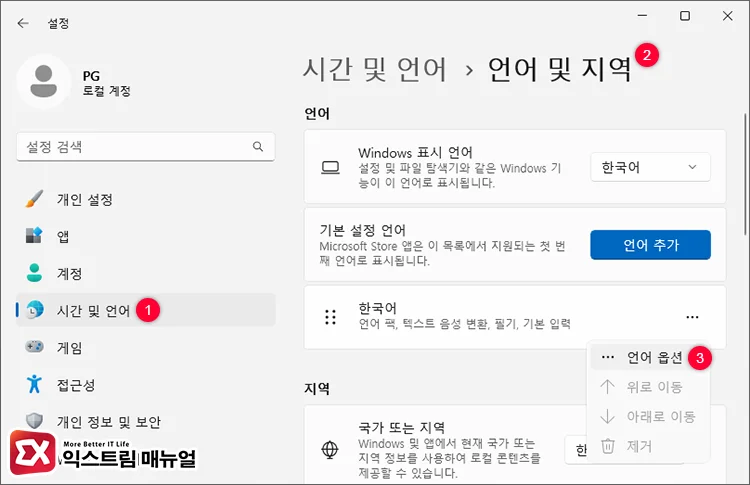The width and height of the screenshot is (750, 485).
Task: Click the Windows 표시 언어 label
Action: point(415,153)
